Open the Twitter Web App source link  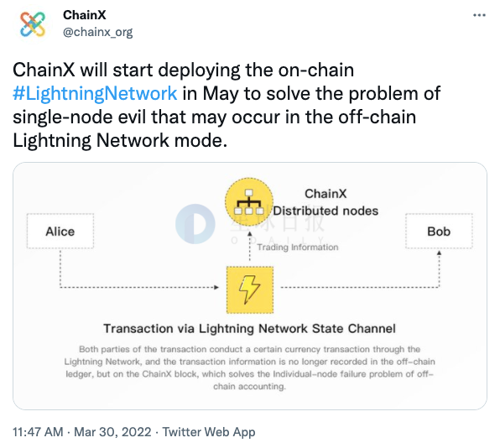point(209,432)
